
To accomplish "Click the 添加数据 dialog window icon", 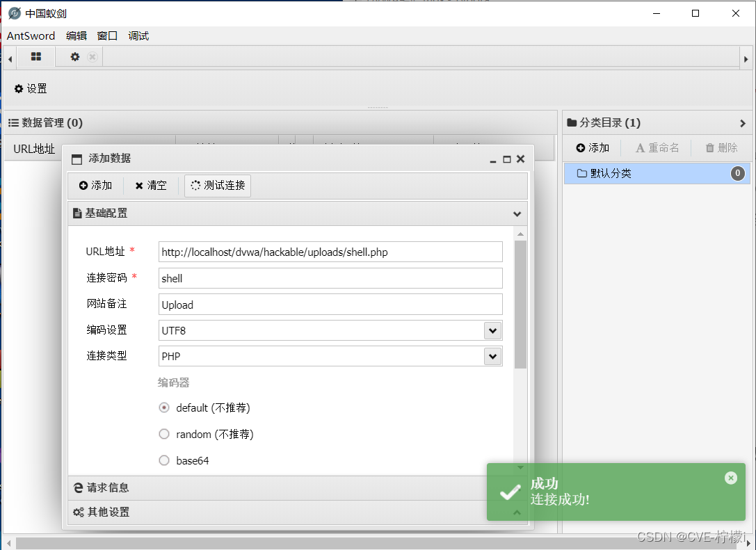I will (77, 159).
